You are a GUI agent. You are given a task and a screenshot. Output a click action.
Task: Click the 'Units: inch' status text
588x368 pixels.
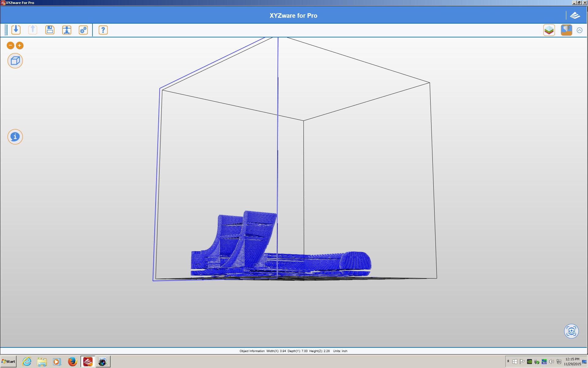click(x=340, y=351)
